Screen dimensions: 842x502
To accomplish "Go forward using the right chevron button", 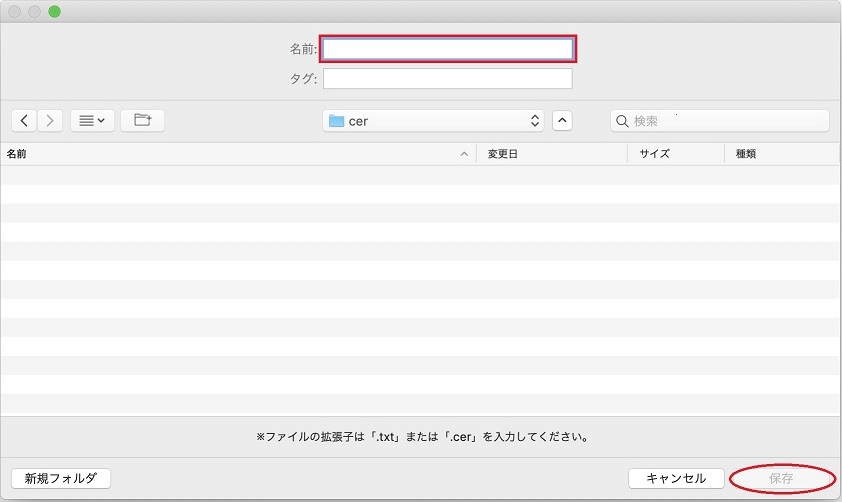I will point(50,120).
